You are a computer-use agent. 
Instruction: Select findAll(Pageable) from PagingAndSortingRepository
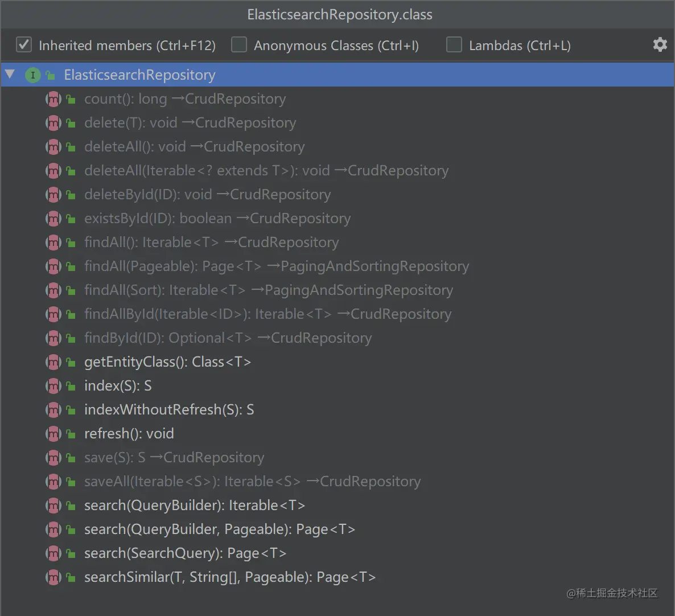(x=277, y=266)
